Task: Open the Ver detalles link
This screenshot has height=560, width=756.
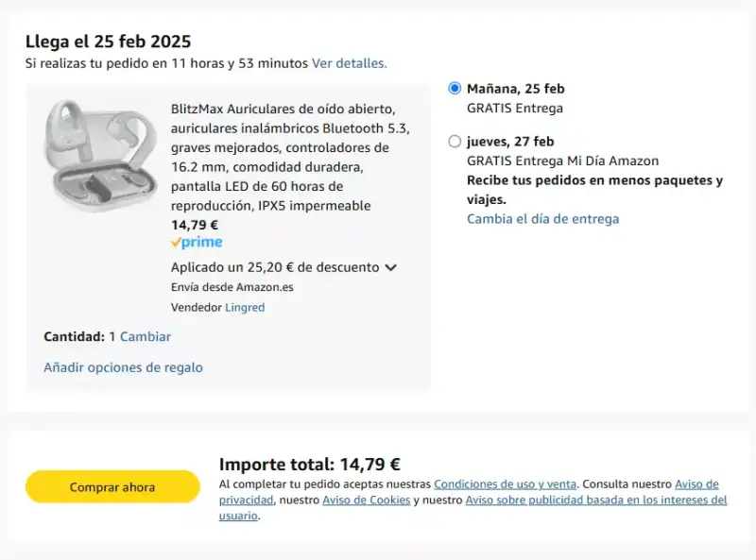Action: pyautogui.click(x=350, y=63)
